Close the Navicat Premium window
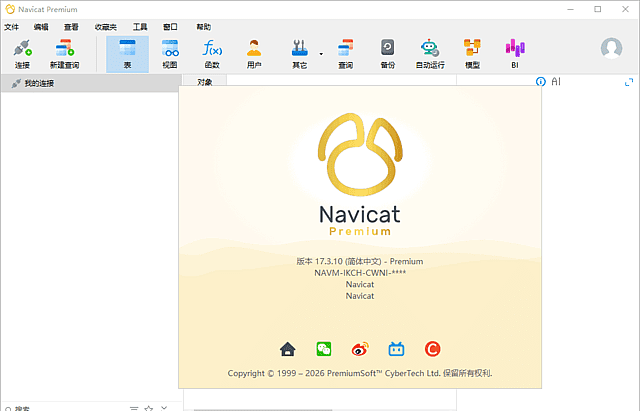640x411 pixels. [625, 9]
